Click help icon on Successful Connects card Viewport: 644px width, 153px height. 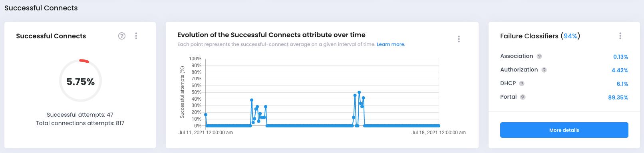(122, 36)
